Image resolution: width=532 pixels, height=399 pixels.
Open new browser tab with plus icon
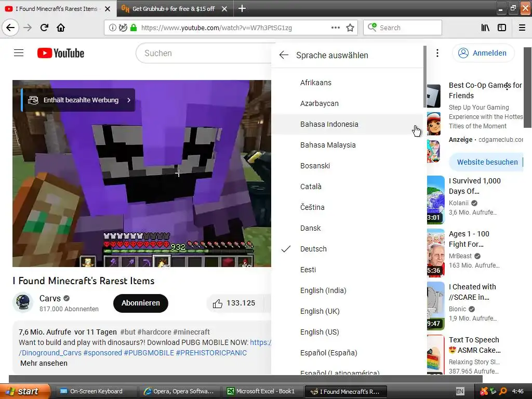pos(242,8)
